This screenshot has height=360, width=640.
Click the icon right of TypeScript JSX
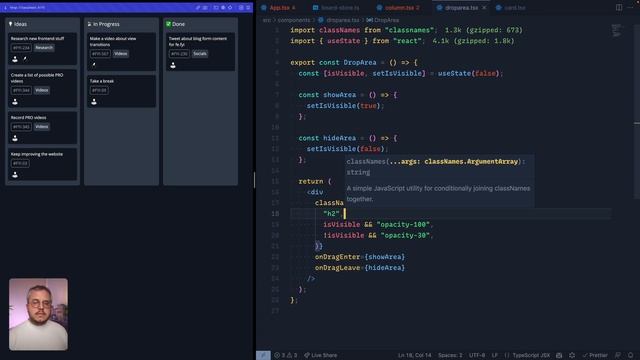pyautogui.click(x=559, y=355)
